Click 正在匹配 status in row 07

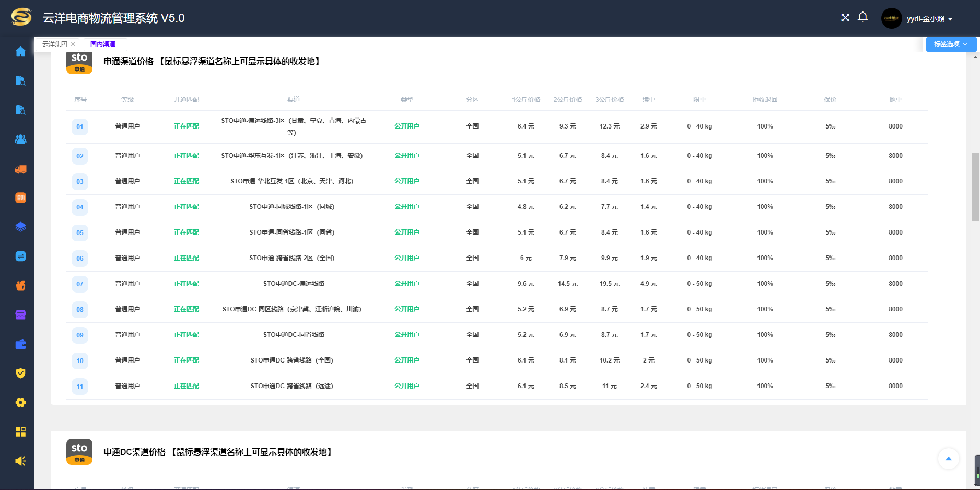[x=186, y=284]
